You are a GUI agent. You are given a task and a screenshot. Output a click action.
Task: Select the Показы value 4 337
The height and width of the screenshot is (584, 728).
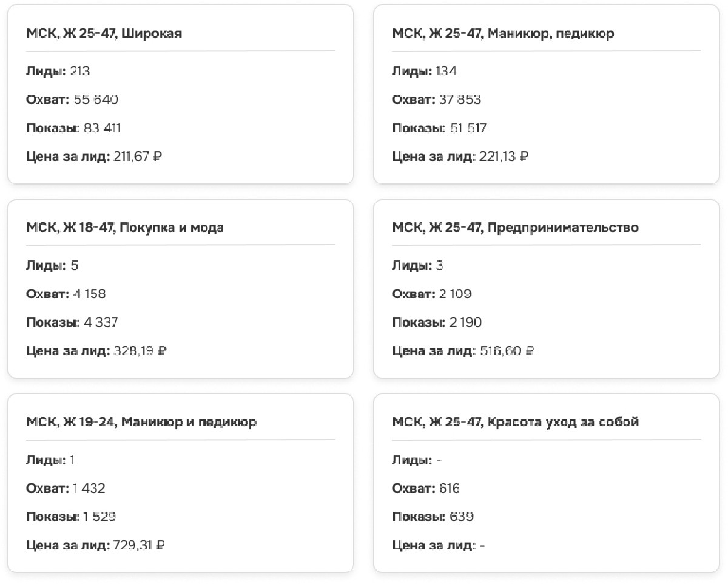click(101, 322)
